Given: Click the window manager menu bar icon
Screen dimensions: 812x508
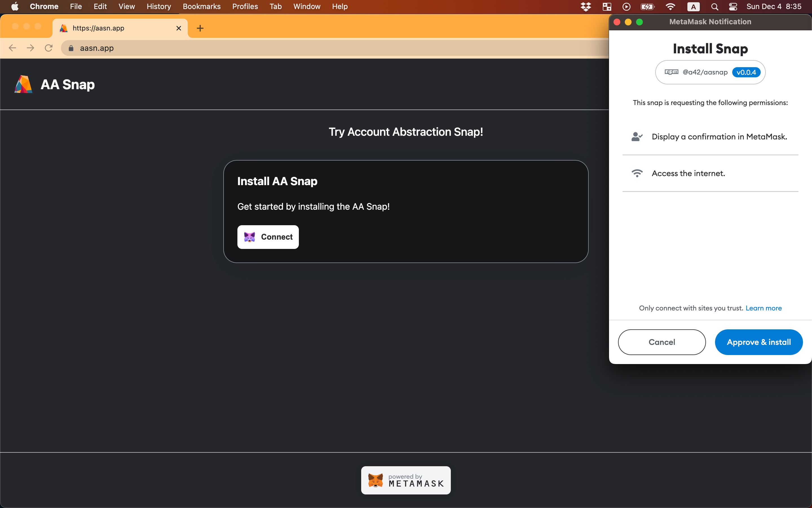Looking at the screenshot, I should tap(607, 6).
